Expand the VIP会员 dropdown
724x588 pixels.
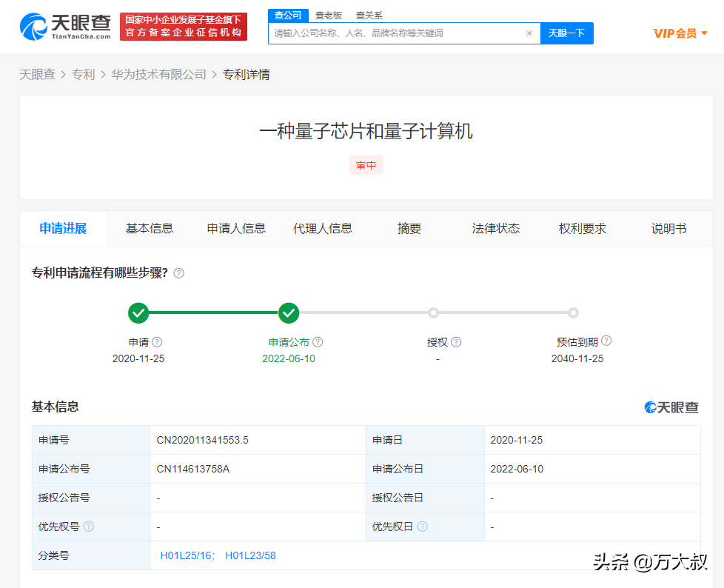pos(680,33)
